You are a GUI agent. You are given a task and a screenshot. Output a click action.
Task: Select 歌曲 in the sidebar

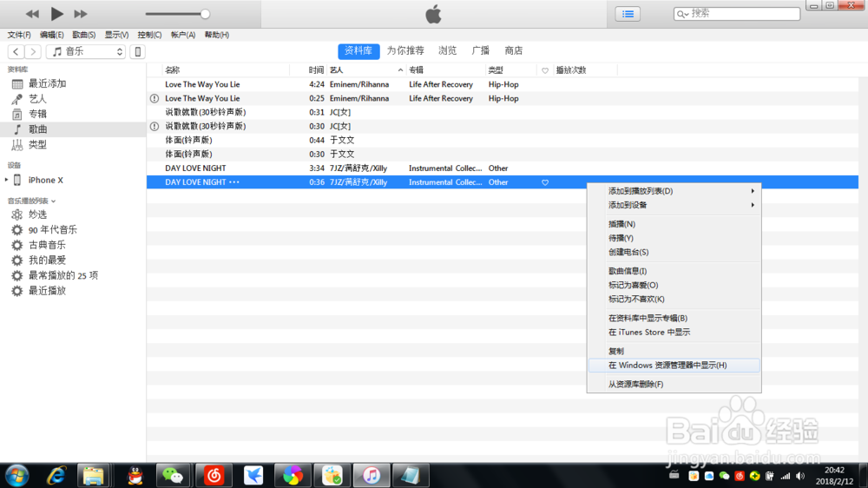pos(73,129)
